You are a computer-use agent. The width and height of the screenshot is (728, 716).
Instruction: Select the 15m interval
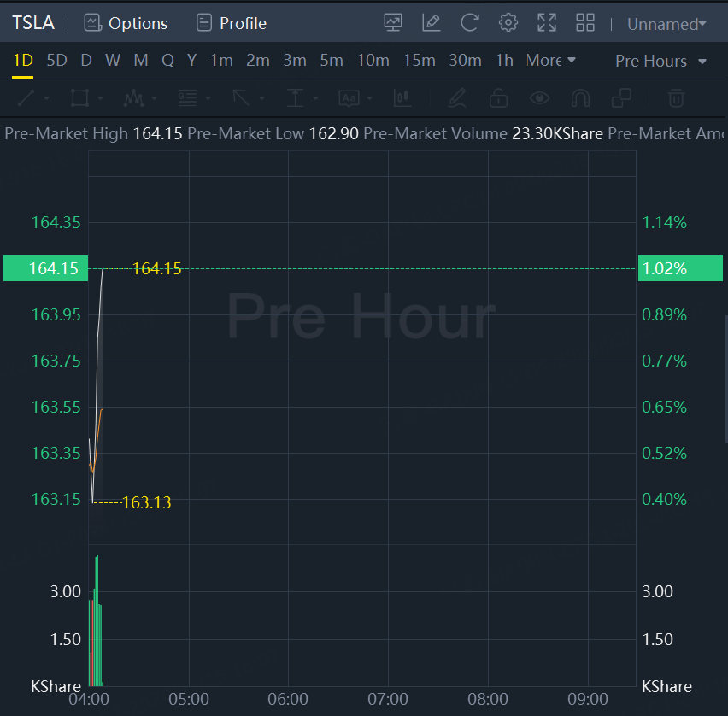coord(419,61)
